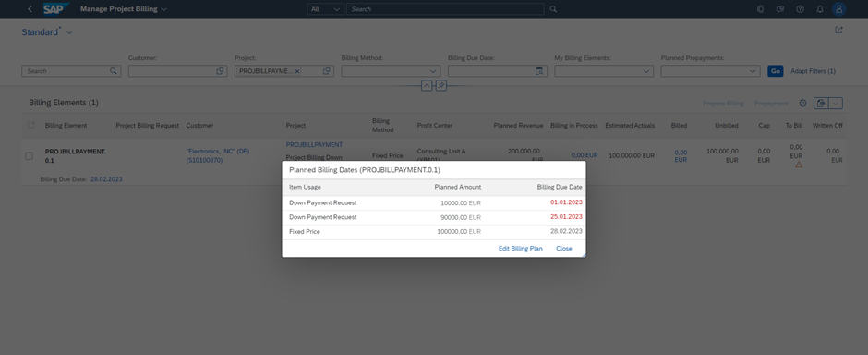Image resolution: width=868 pixels, height=355 pixels.
Task: Open the Manage Project Billing title menu
Action: coord(123,9)
